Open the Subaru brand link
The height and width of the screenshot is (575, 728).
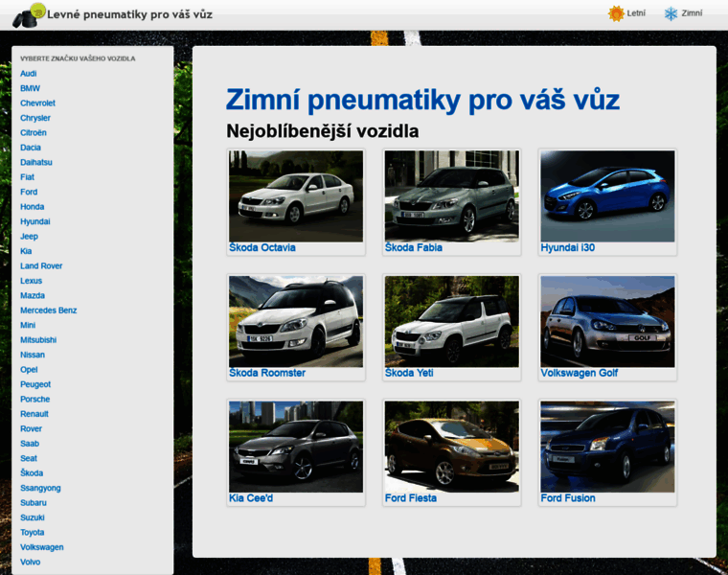[34, 503]
